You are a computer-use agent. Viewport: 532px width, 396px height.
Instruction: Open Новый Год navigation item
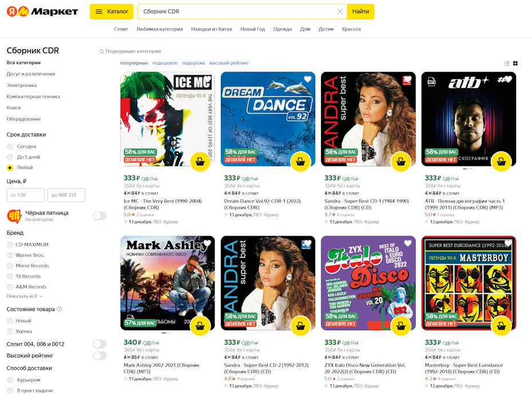point(252,29)
